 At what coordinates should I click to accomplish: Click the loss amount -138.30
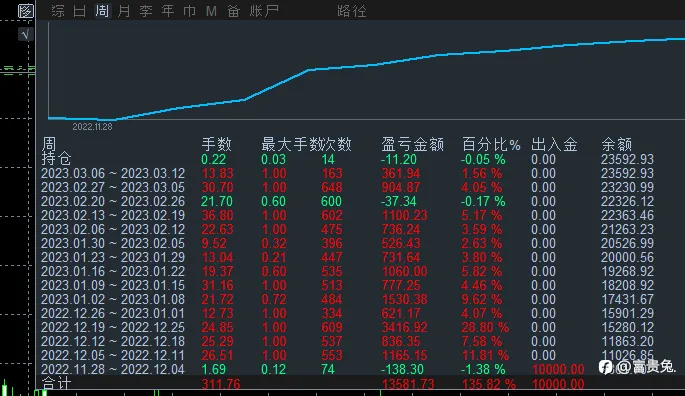pyautogui.click(x=402, y=369)
